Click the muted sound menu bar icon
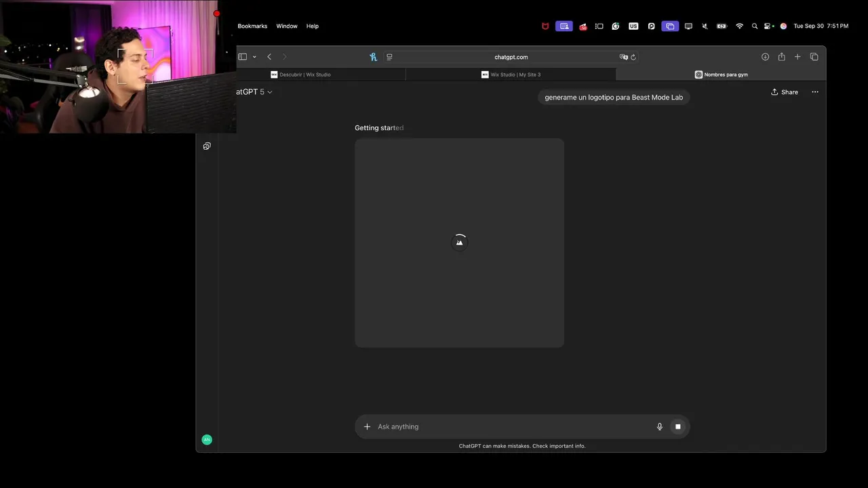Image resolution: width=868 pixels, height=488 pixels. (705, 26)
